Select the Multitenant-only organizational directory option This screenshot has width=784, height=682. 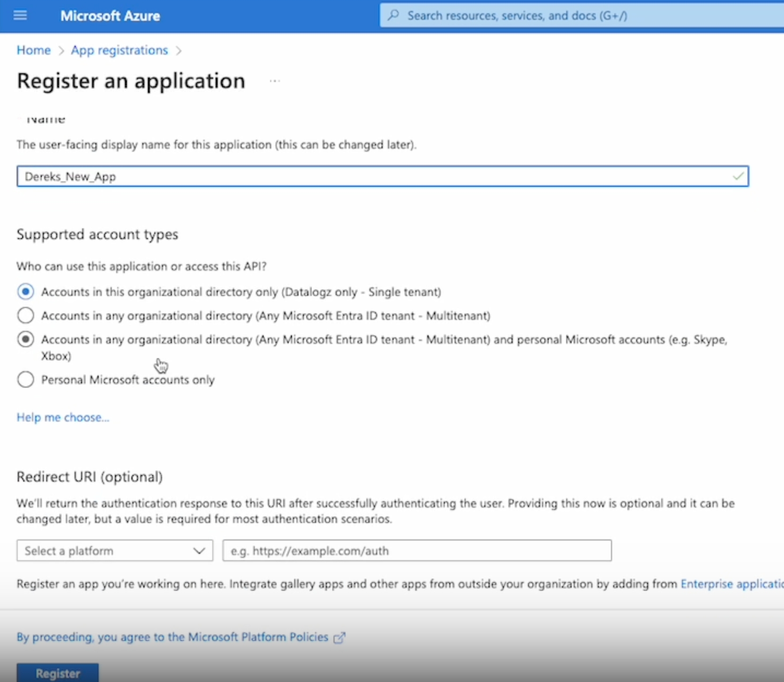click(25, 316)
